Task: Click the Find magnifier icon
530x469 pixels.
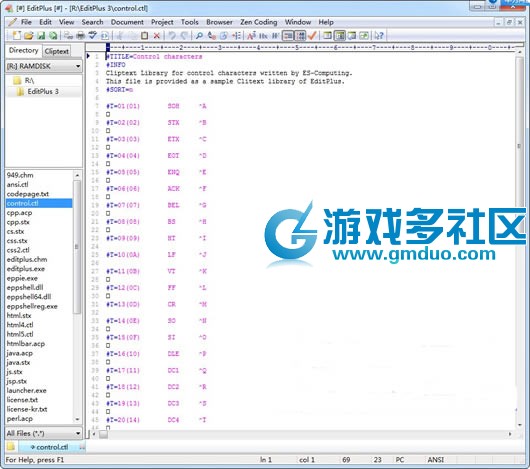Action: 199,35
